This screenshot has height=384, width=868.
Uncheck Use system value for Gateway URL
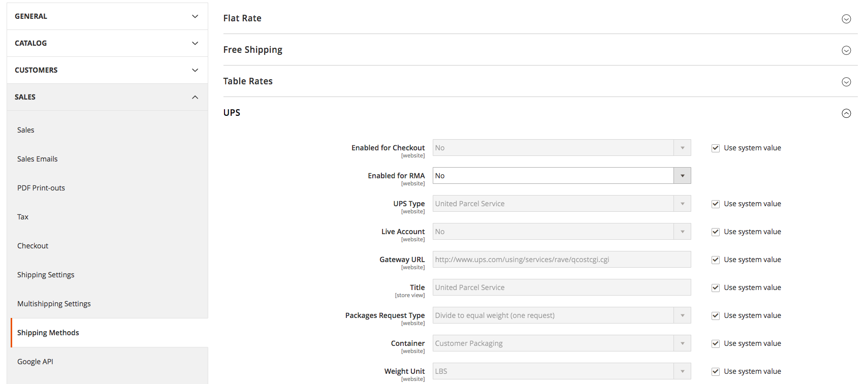(x=716, y=260)
